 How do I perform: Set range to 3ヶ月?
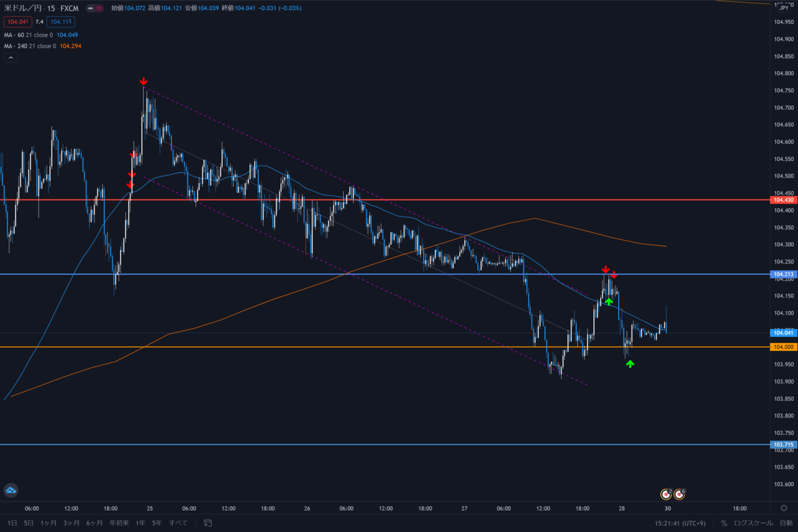71,523
